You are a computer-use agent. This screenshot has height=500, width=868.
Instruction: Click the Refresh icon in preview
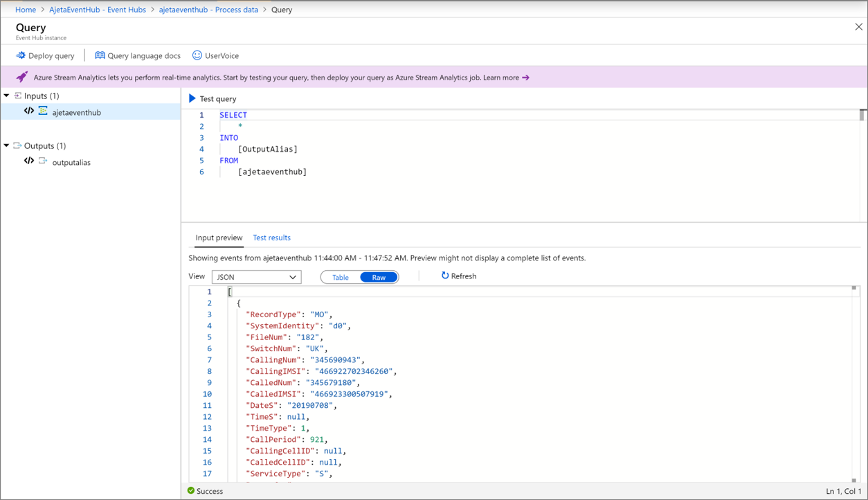point(445,276)
